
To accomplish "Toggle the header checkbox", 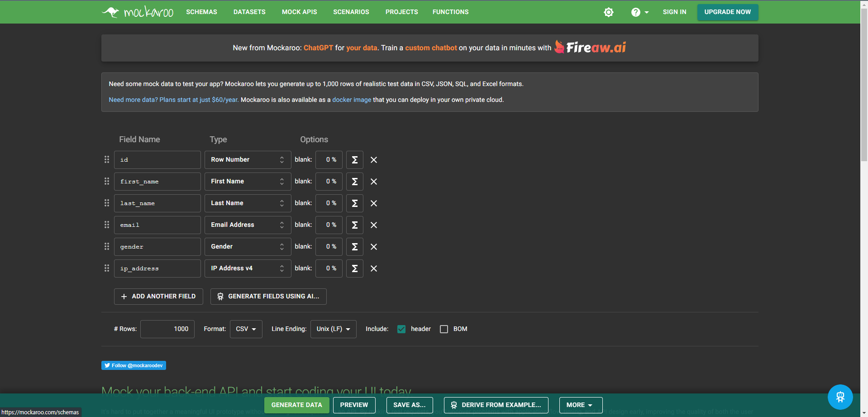I will click(x=401, y=329).
